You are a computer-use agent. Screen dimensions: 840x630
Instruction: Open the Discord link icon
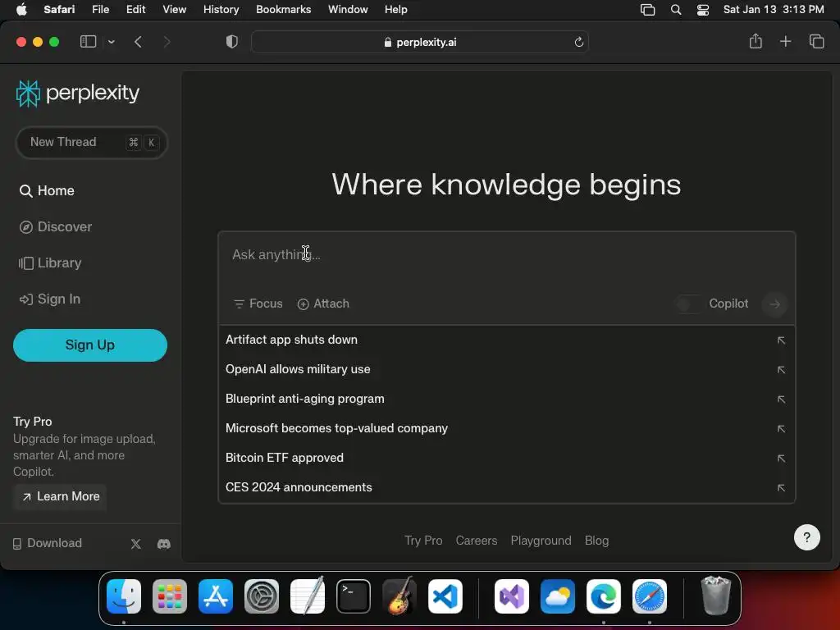(164, 544)
